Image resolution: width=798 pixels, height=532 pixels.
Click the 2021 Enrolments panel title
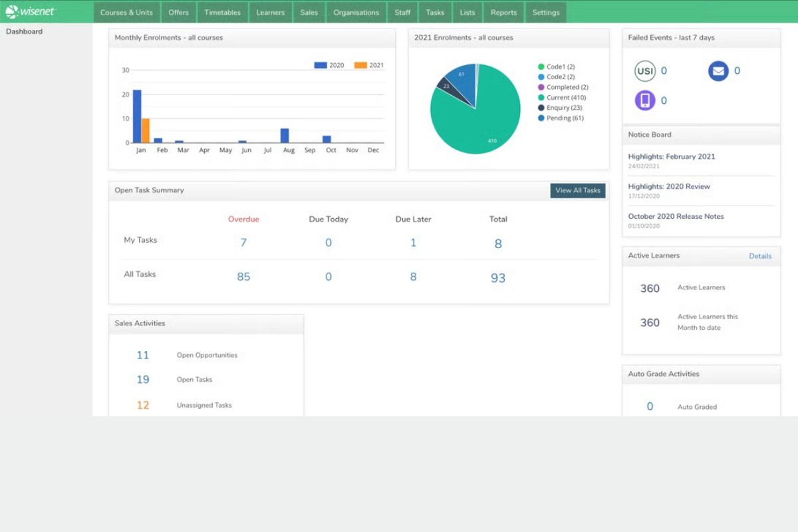coord(464,38)
